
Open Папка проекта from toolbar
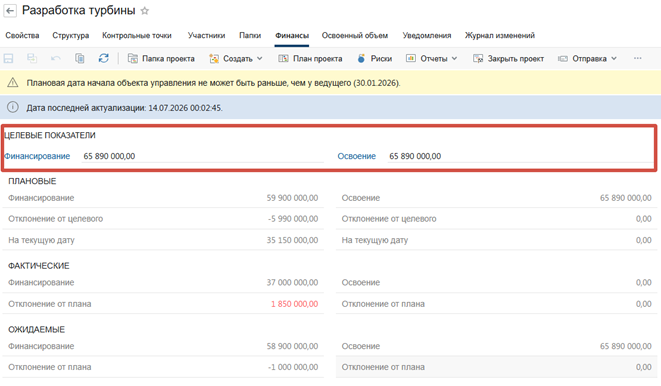pos(161,59)
